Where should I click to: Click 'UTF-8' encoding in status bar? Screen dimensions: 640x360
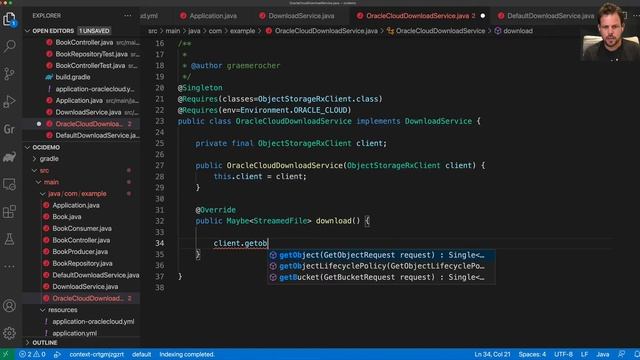(x=563, y=354)
